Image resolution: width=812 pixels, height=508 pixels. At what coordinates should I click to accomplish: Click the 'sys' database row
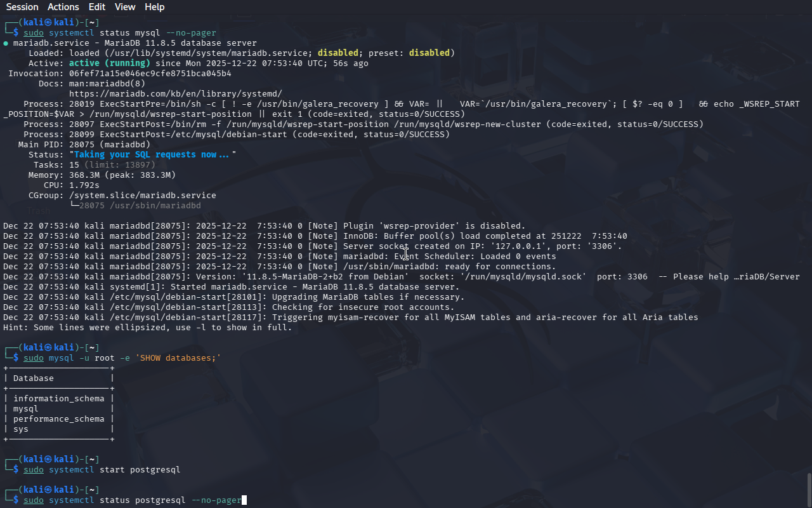click(21, 429)
